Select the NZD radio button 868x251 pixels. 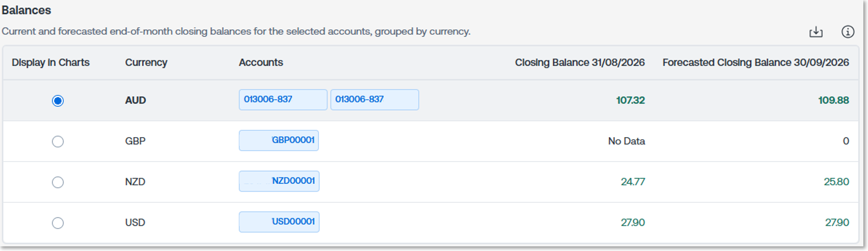(x=58, y=182)
